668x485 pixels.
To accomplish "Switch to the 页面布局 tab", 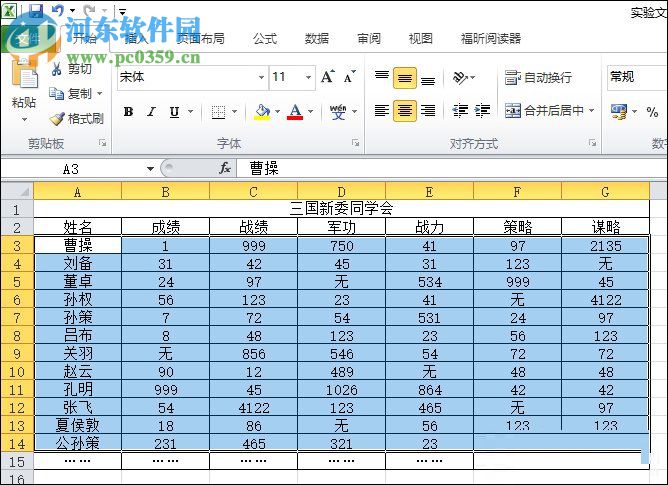I will (x=200, y=39).
